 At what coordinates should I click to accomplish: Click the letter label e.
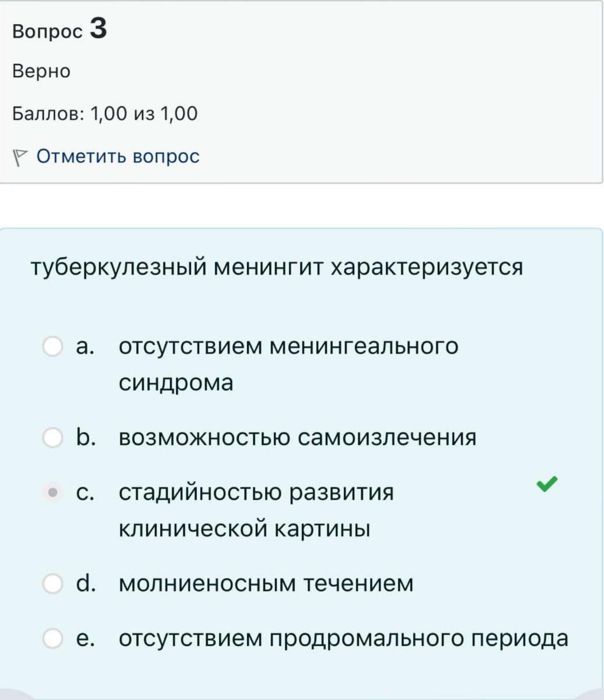pyautogui.click(x=85, y=639)
